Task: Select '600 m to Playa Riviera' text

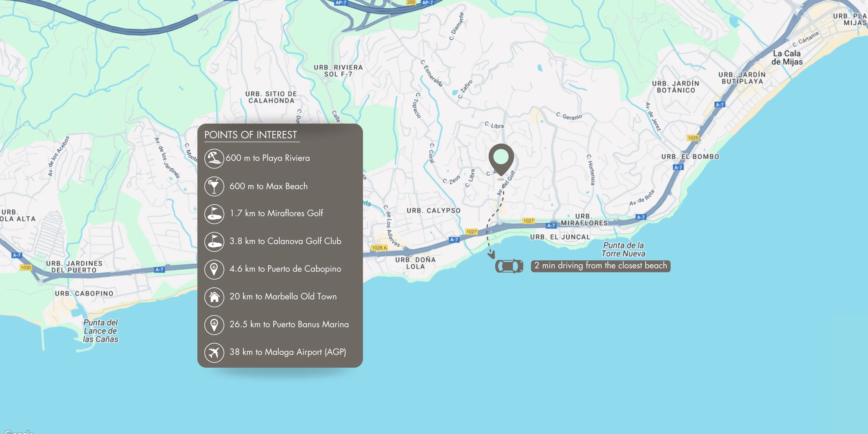Action: 268,158
